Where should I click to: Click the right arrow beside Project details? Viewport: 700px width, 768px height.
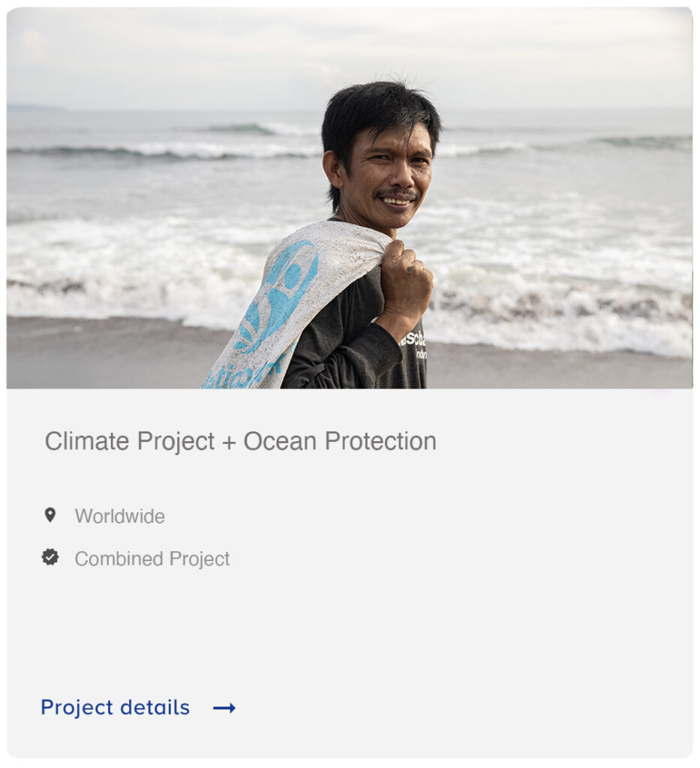224,707
